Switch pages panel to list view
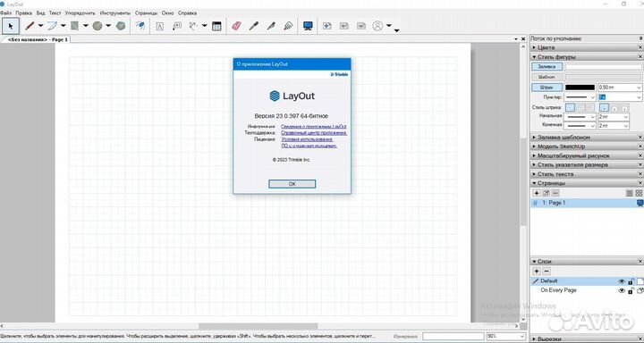The width and height of the screenshot is (644, 343). [630, 193]
